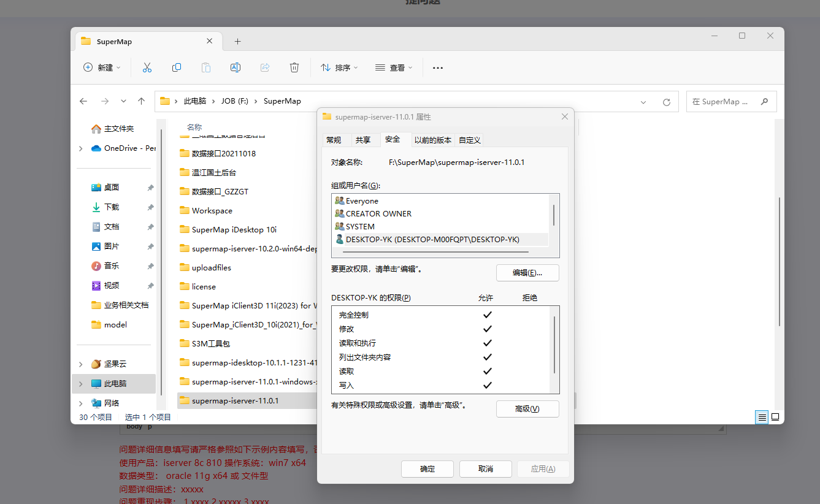Refresh the SuperMap folder view

(667, 102)
